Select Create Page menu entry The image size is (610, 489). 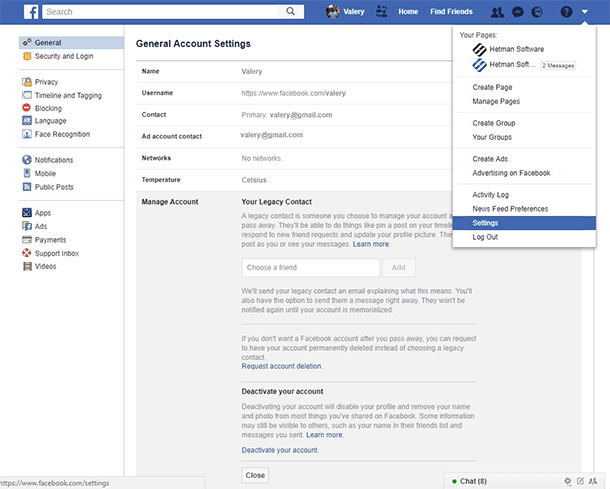point(492,87)
